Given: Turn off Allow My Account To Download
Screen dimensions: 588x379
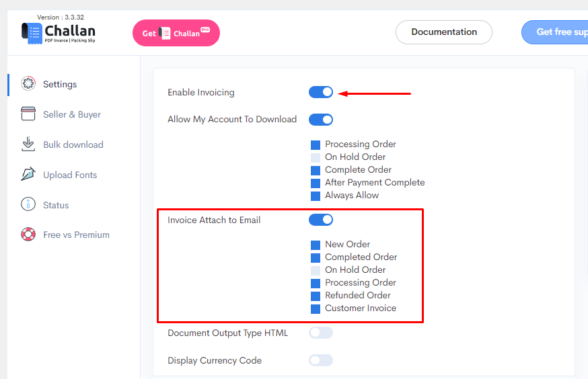Looking at the screenshot, I should (x=321, y=120).
